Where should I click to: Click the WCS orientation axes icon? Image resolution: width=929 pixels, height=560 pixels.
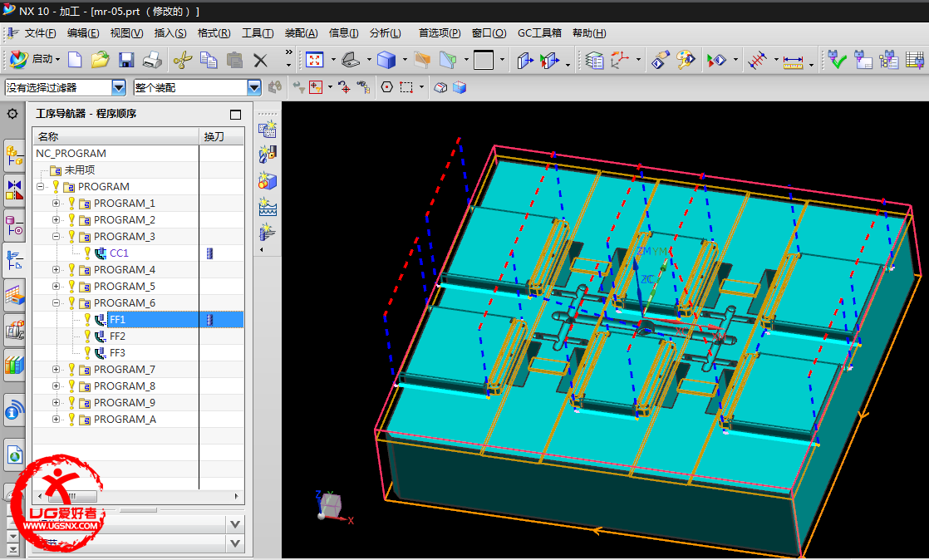(x=620, y=59)
